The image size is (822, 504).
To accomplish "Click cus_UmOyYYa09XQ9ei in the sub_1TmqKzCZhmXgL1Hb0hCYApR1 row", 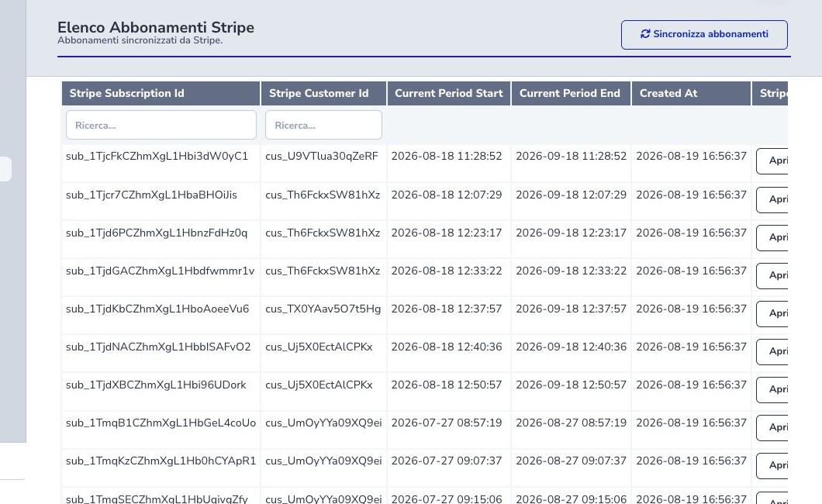I will tap(323, 461).
